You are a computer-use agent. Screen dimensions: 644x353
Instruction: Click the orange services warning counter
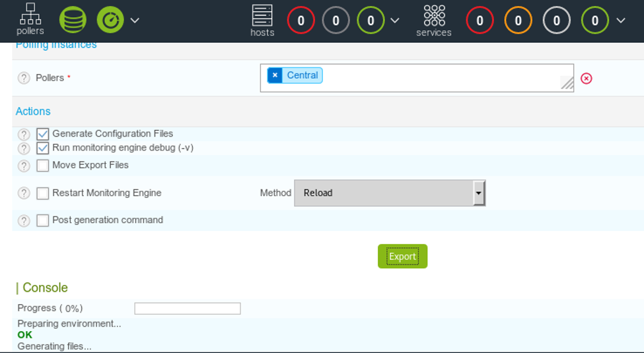(x=518, y=20)
